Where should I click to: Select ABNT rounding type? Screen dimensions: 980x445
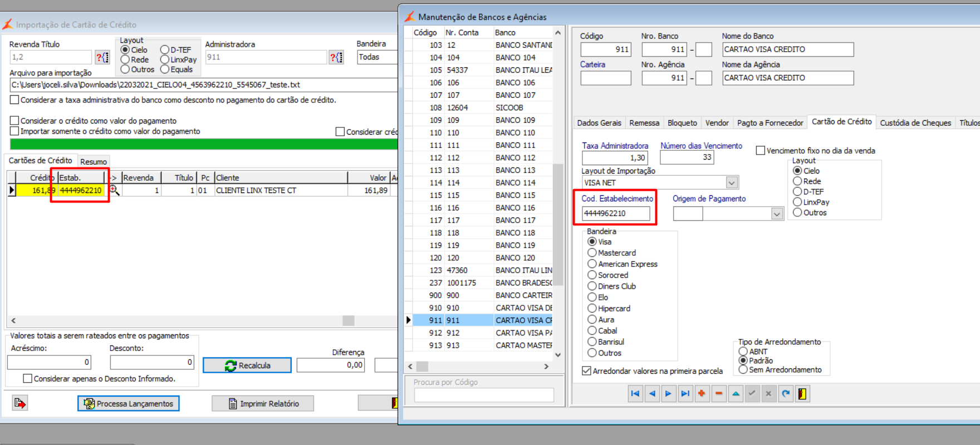pyautogui.click(x=753, y=352)
